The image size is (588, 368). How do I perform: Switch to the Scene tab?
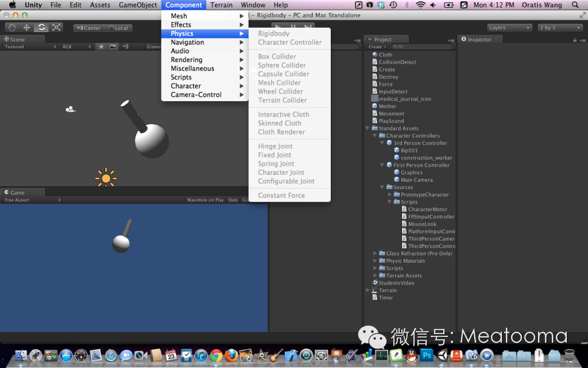[x=22, y=40]
